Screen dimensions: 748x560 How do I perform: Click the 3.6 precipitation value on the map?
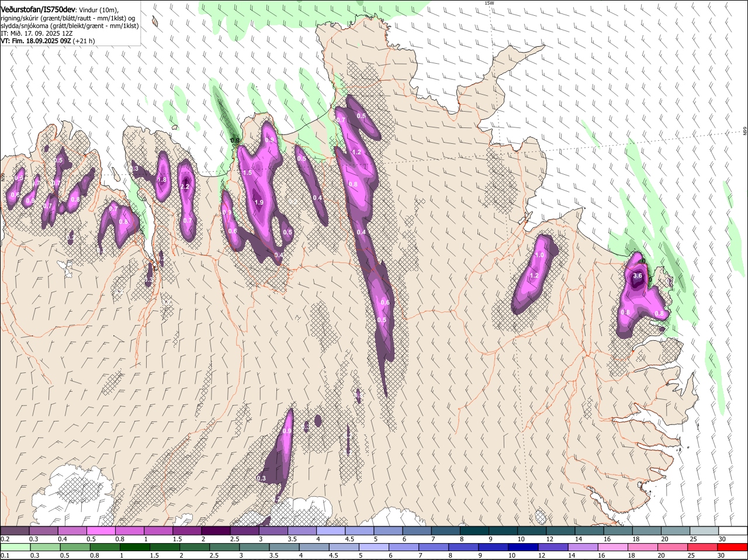click(638, 276)
